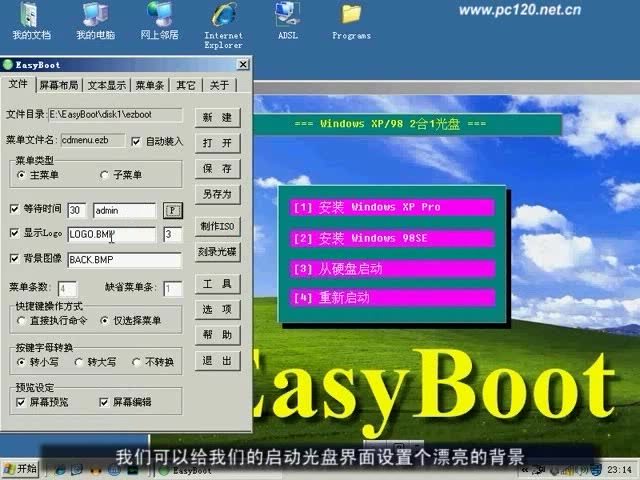This screenshot has width=640, height=480.
Task: Go to the 其它 tab
Action: coord(186,85)
